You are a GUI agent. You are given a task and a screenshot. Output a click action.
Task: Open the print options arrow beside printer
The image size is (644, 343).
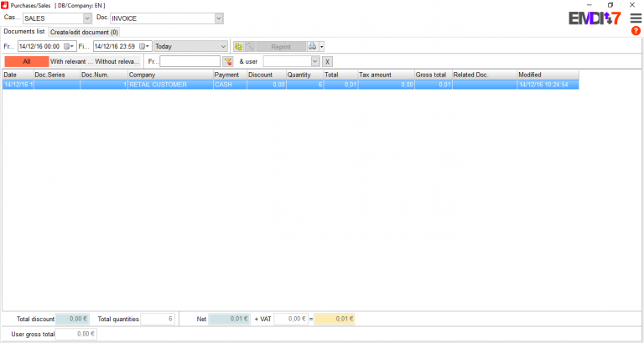[x=322, y=47]
